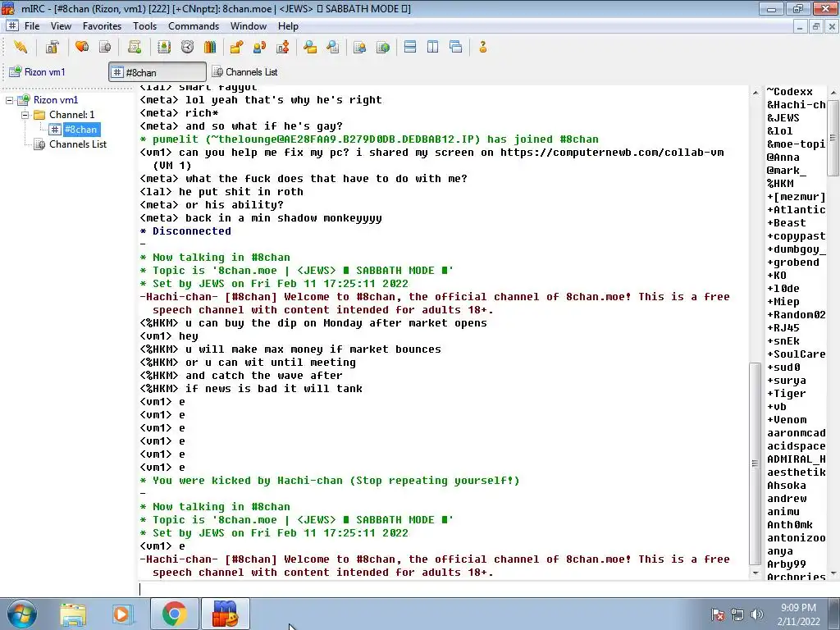This screenshot has height=630, width=840.
Task: Click the volume speaker tray icon
Action: click(x=757, y=614)
